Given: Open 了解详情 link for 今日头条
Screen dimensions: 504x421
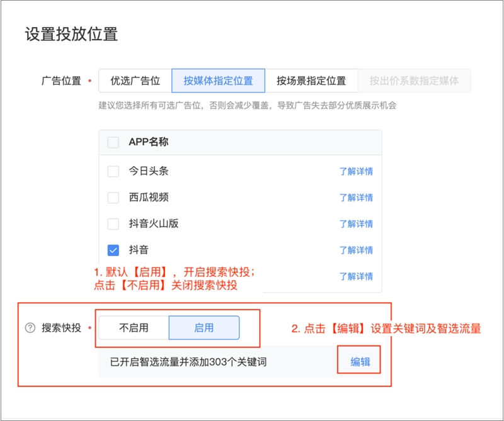Looking at the screenshot, I should [x=356, y=172].
